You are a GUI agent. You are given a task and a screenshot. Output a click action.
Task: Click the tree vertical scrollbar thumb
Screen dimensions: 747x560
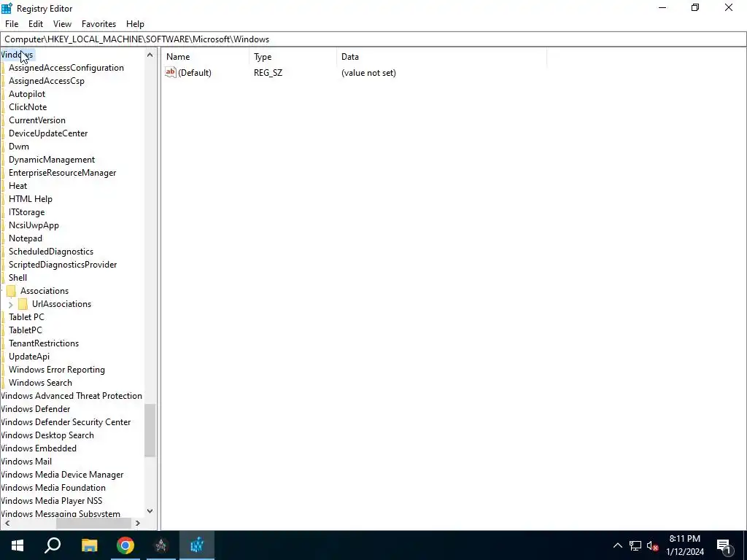(x=150, y=430)
